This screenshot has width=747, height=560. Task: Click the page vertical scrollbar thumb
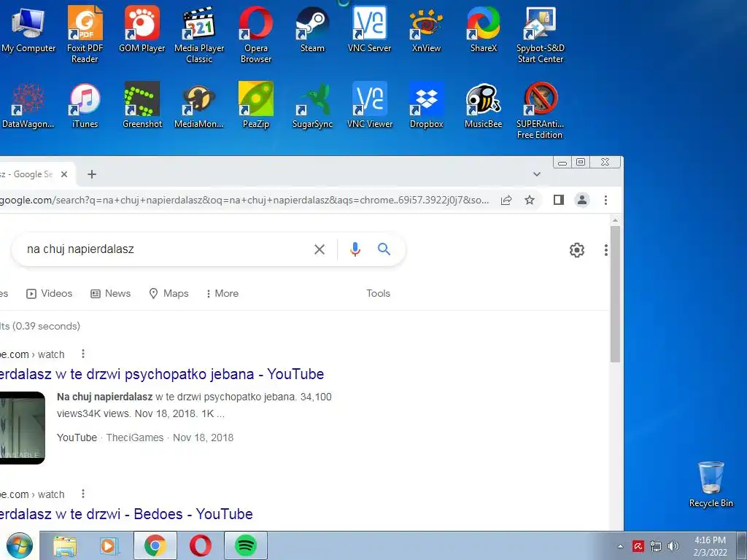point(615,294)
